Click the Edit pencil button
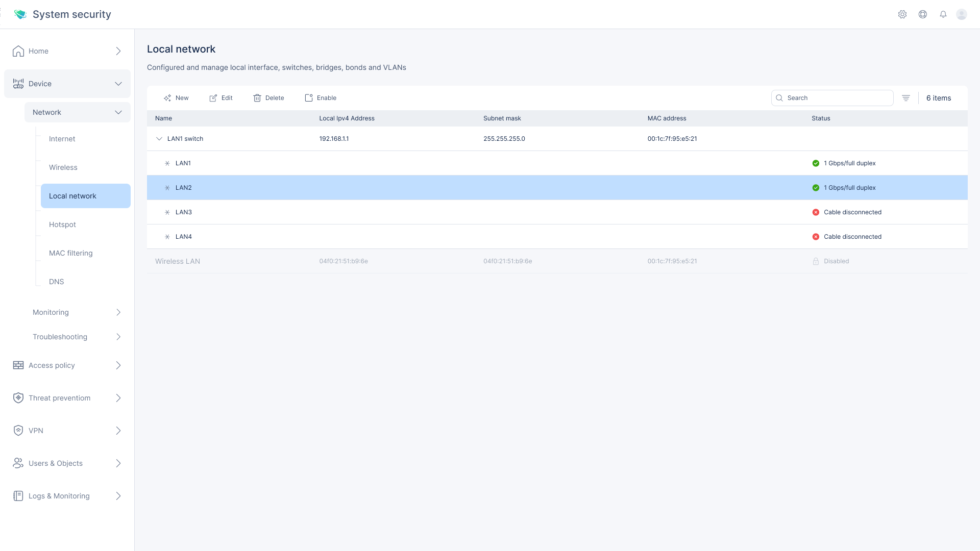The width and height of the screenshot is (980, 551). [221, 98]
